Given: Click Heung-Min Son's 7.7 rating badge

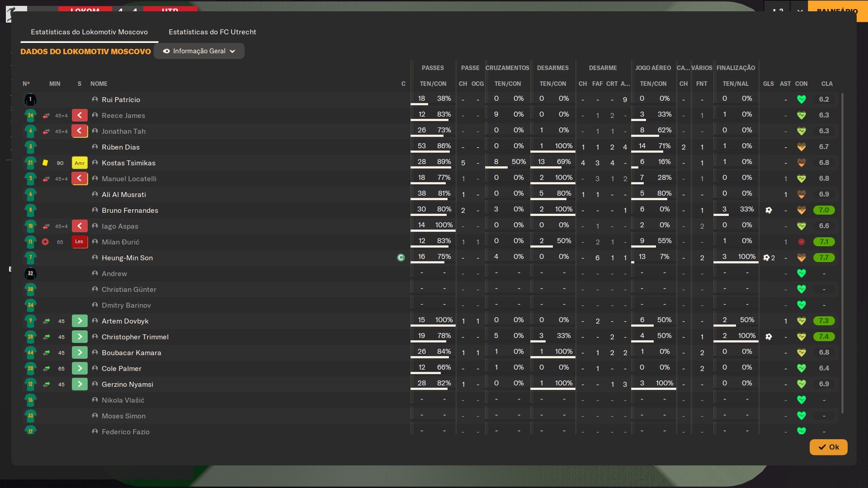Looking at the screenshot, I should [x=824, y=258].
